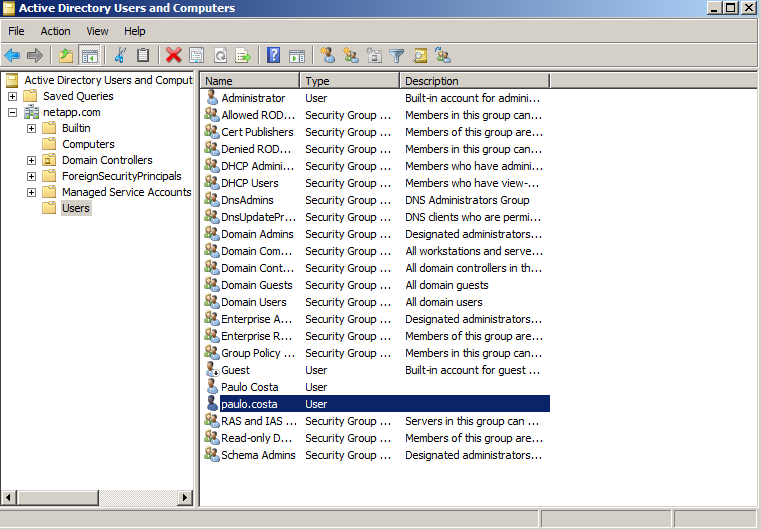
Task: Select the Domain Admins group row
Action: [x=257, y=234]
